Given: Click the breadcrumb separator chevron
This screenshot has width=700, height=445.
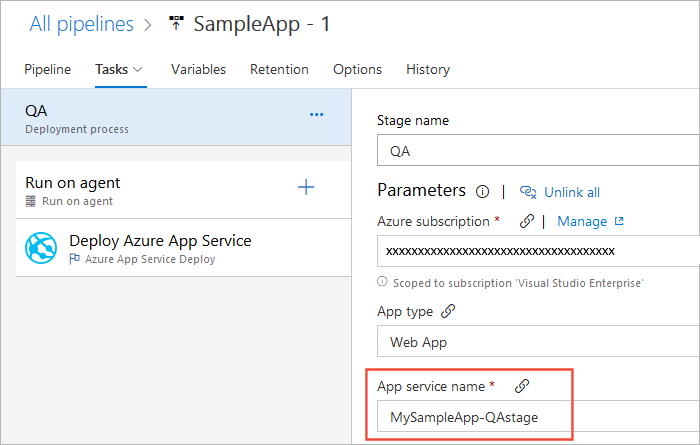Looking at the screenshot, I should tap(148, 25).
